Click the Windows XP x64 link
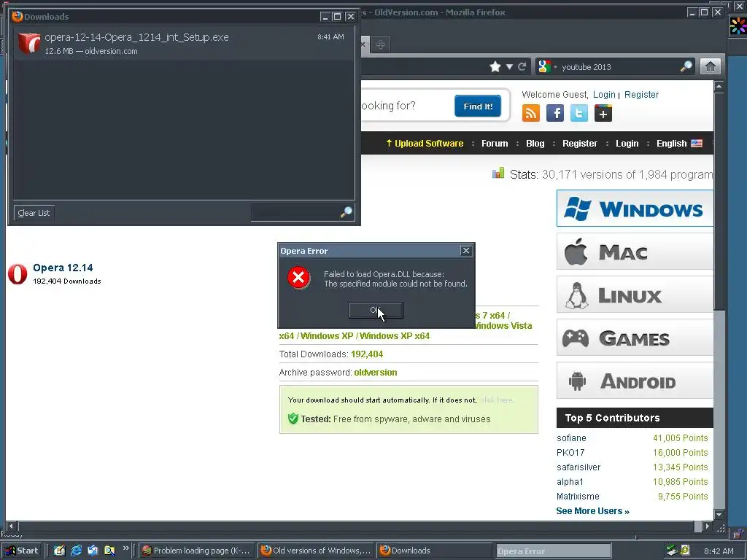This screenshot has width=747, height=560. tap(395, 335)
